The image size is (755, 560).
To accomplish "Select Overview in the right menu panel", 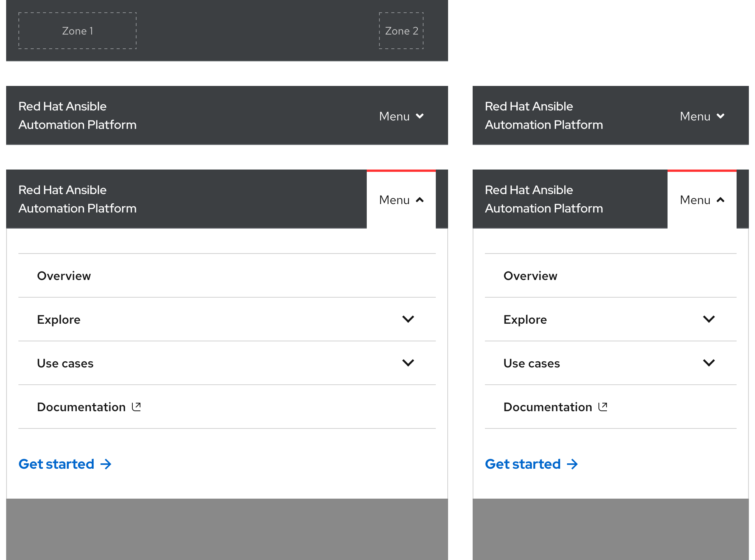I will coord(530,276).
